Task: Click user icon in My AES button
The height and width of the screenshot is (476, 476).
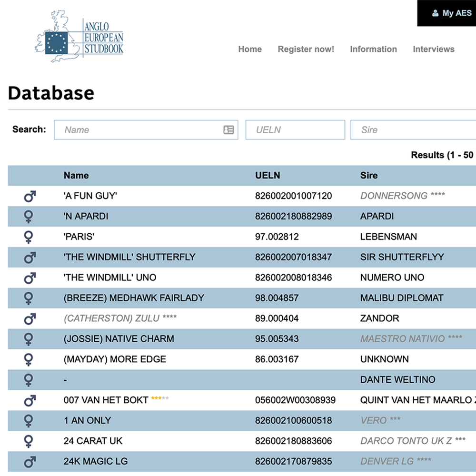Action: [x=435, y=13]
